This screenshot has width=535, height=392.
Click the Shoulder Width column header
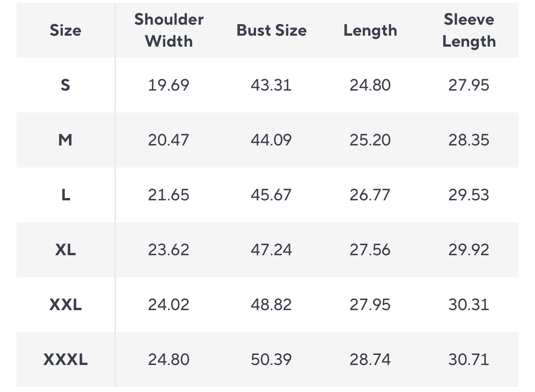(x=169, y=30)
